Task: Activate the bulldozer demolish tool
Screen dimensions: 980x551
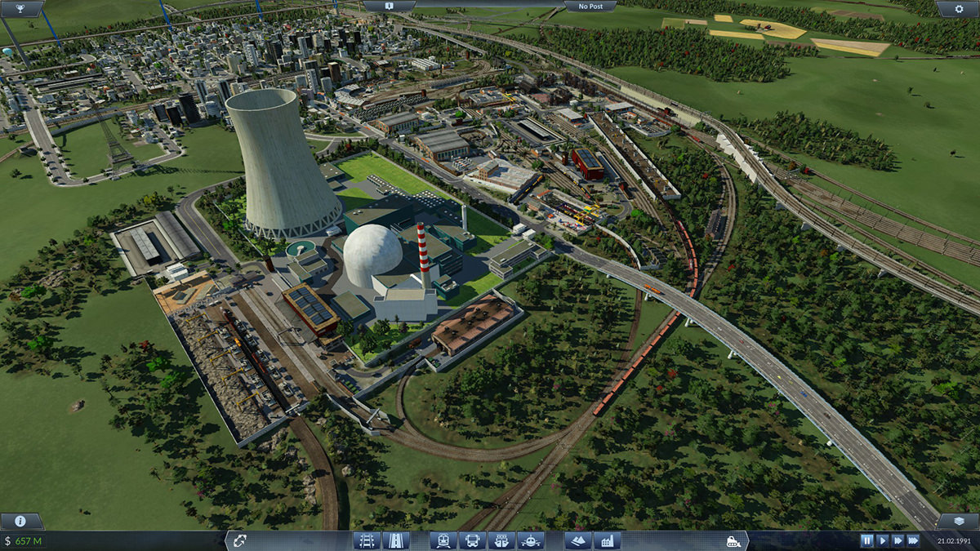Action: 733,540
